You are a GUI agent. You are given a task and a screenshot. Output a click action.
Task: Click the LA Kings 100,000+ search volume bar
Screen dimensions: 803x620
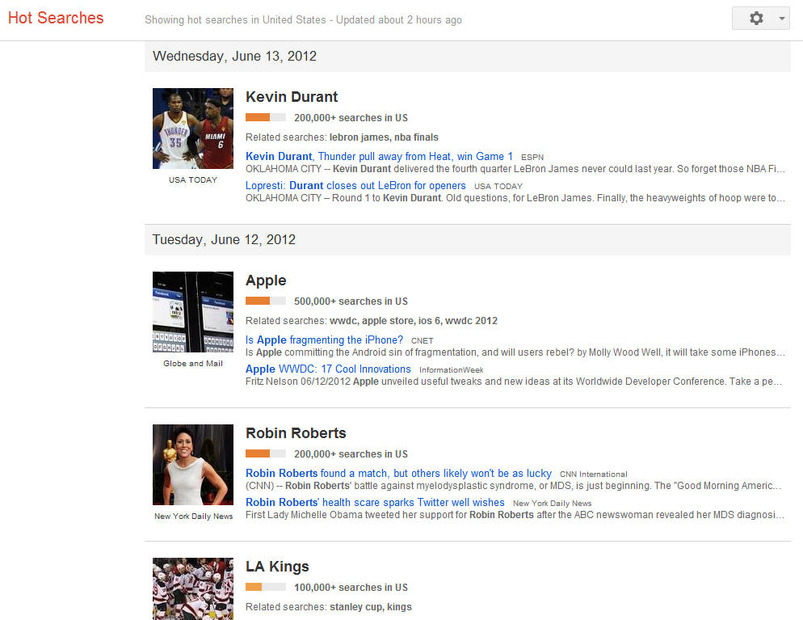(x=265, y=587)
